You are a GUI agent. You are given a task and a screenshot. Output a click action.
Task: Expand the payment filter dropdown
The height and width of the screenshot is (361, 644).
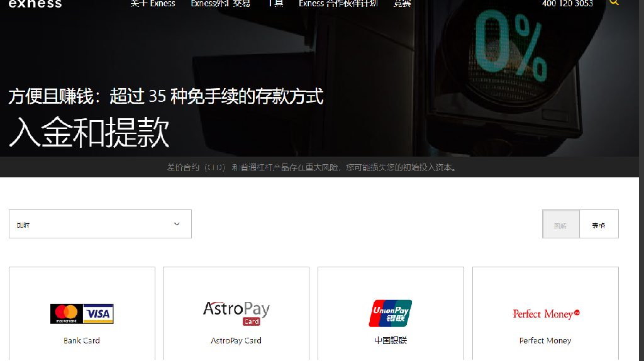[x=100, y=224]
